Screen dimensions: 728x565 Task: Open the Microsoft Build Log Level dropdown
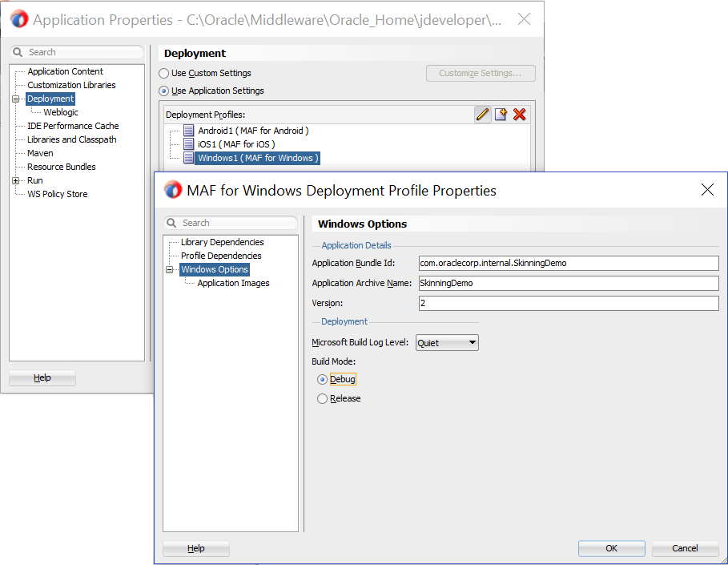(x=447, y=343)
